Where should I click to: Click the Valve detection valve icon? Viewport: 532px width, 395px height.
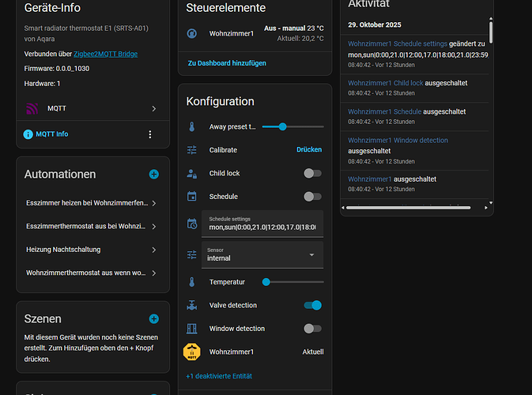(192, 305)
